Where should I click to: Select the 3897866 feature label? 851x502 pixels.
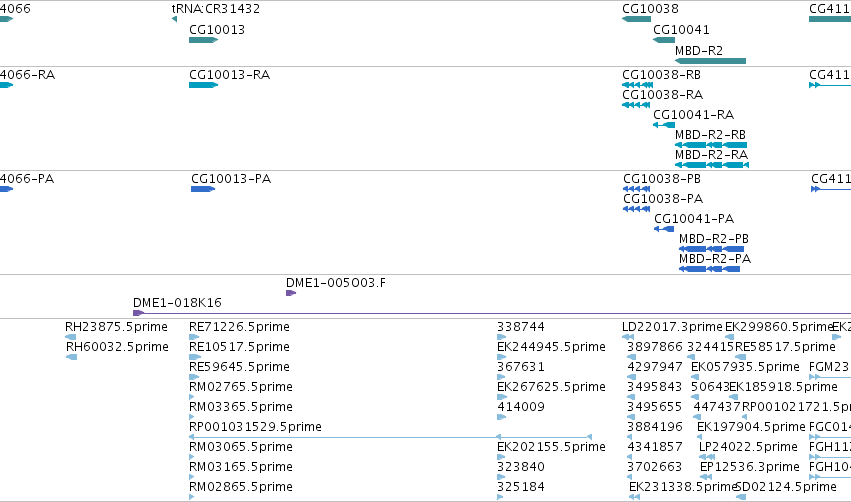[655, 347]
